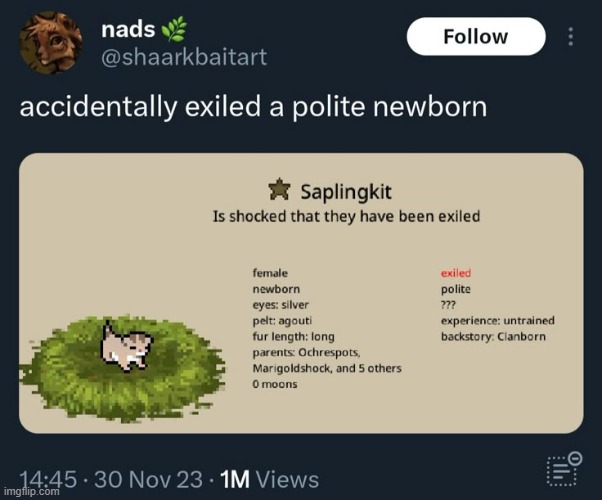
Task: Open the 14:45 timestamp link
Action: coord(48,479)
